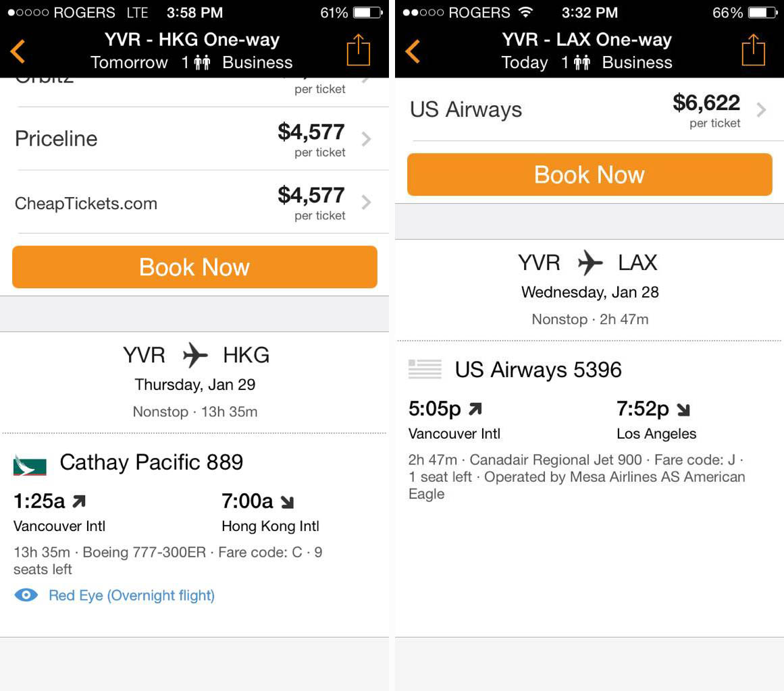The height and width of the screenshot is (691, 784).
Task: Open US Airways fare chevron
Action: click(x=761, y=109)
